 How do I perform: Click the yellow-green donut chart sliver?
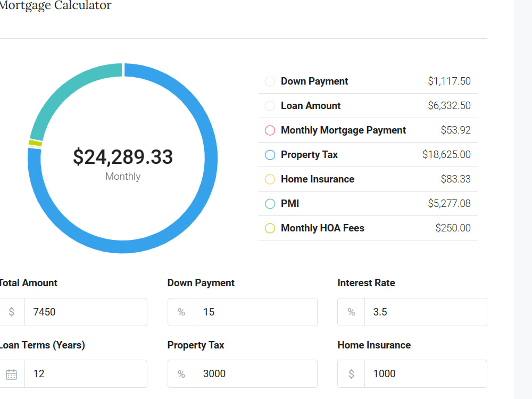coord(35,143)
